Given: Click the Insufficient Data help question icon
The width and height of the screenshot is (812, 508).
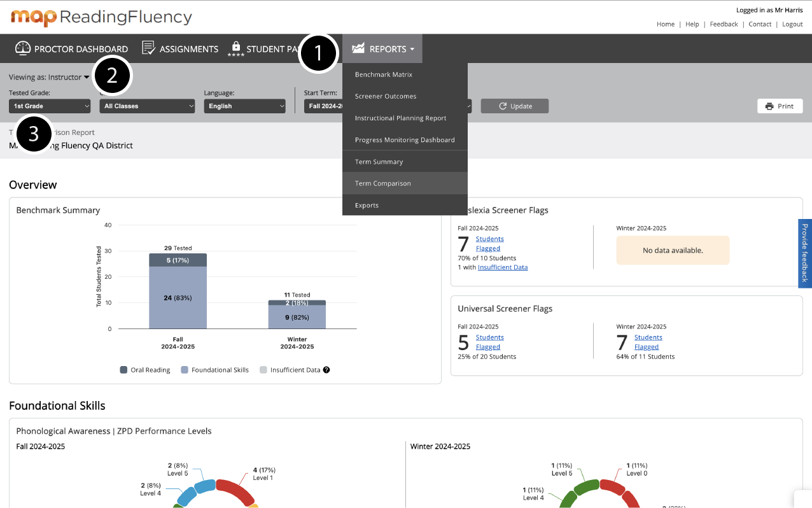Looking at the screenshot, I should click(x=326, y=370).
